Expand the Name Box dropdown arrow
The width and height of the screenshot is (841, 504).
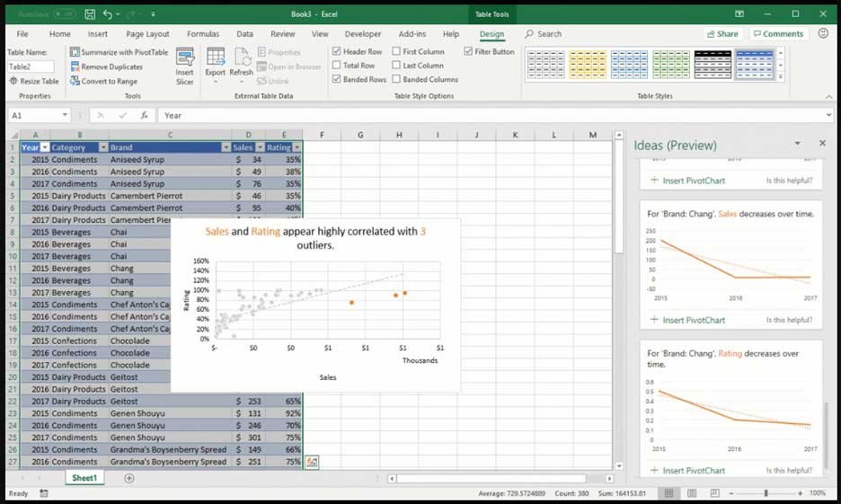click(65, 115)
